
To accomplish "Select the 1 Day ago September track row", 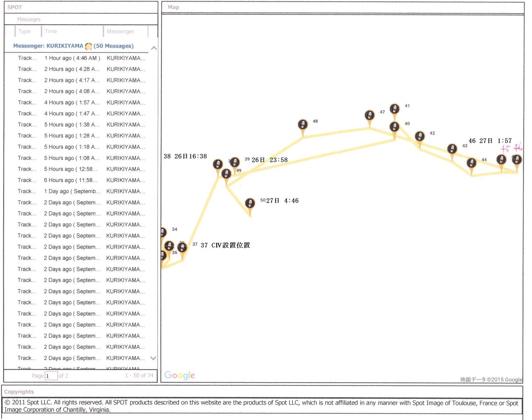I will (81, 191).
